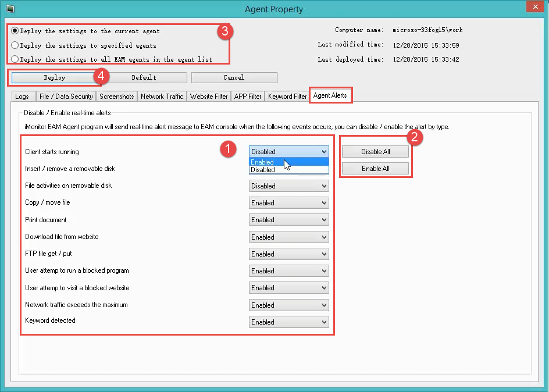
Task: Open the Screenshots tab
Action: point(116,97)
